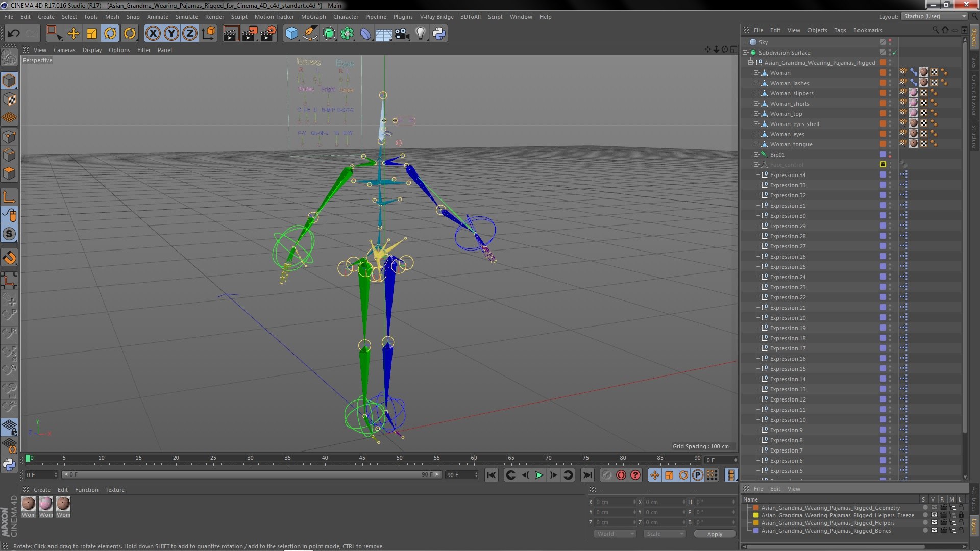Open the MoGraph menu

pyautogui.click(x=313, y=17)
